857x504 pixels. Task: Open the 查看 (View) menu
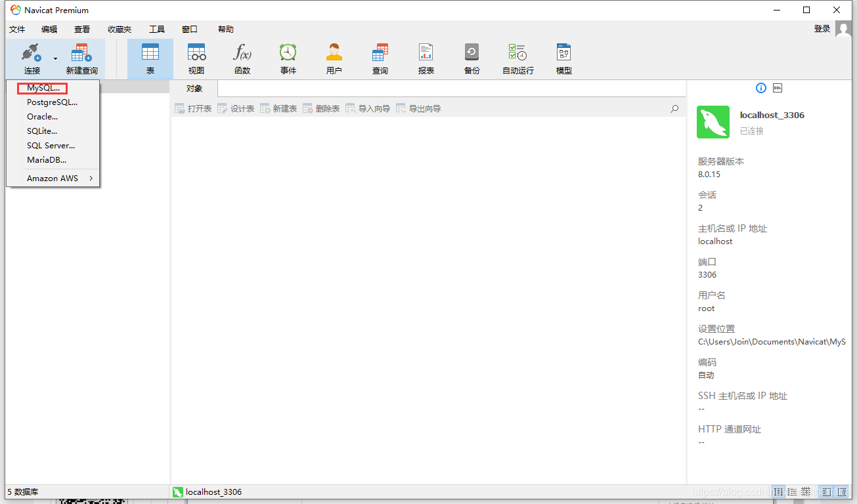click(82, 30)
